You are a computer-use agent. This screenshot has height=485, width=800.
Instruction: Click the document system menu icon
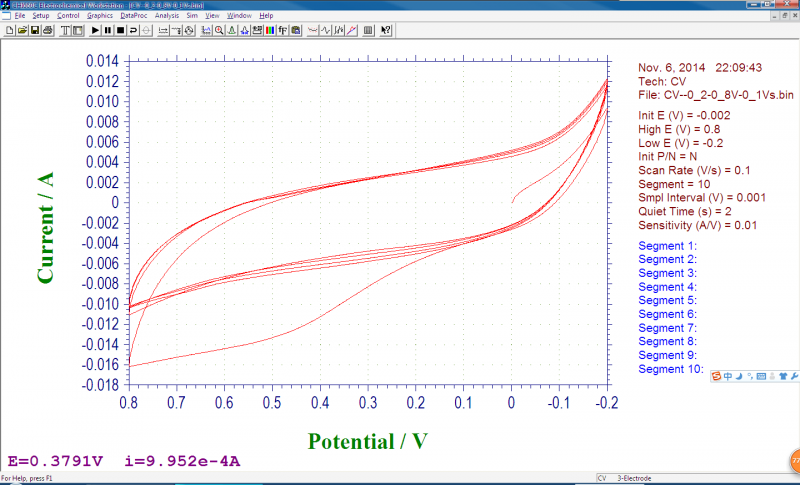pos(6,16)
